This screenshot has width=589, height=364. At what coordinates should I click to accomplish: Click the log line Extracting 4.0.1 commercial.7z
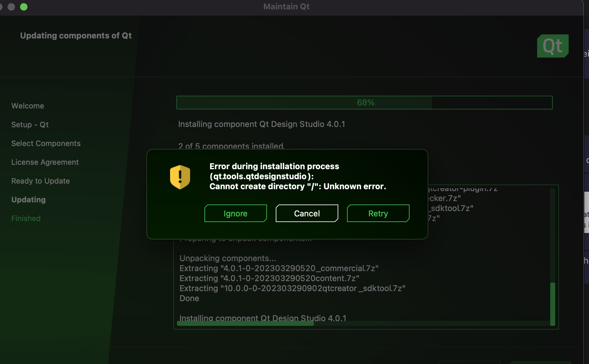tap(279, 268)
